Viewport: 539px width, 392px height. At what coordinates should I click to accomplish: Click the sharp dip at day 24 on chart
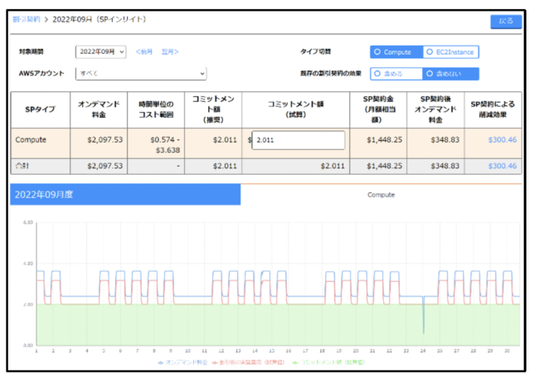click(x=423, y=323)
